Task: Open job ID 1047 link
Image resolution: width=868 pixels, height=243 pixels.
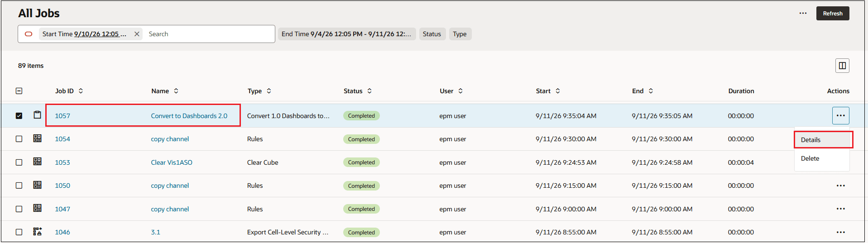Action: [x=62, y=209]
